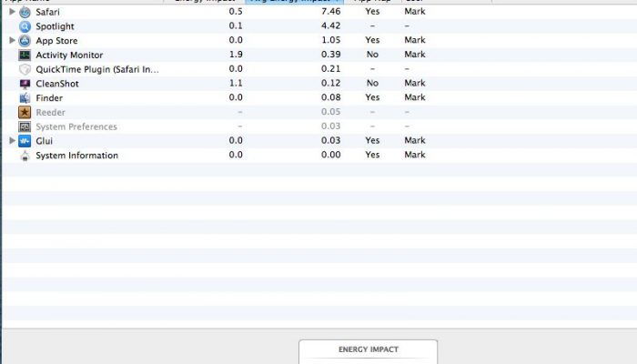Click Safari's 0.5 energy impact value
The width and height of the screenshot is (637, 364).
(x=236, y=11)
